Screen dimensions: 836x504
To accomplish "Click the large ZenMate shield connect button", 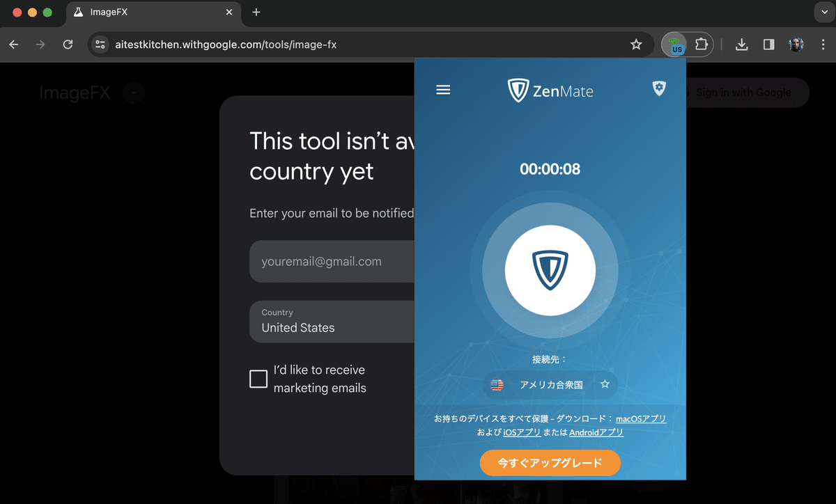I will (x=550, y=270).
